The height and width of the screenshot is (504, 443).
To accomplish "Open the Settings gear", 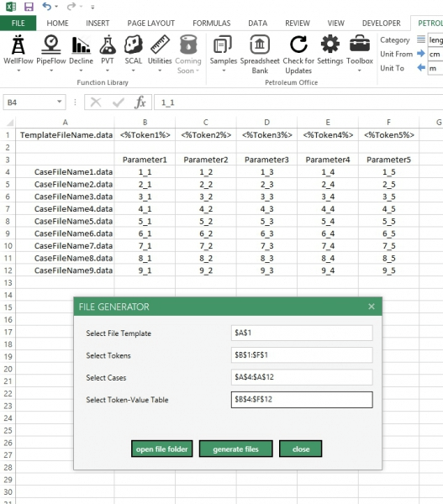I will (330, 44).
